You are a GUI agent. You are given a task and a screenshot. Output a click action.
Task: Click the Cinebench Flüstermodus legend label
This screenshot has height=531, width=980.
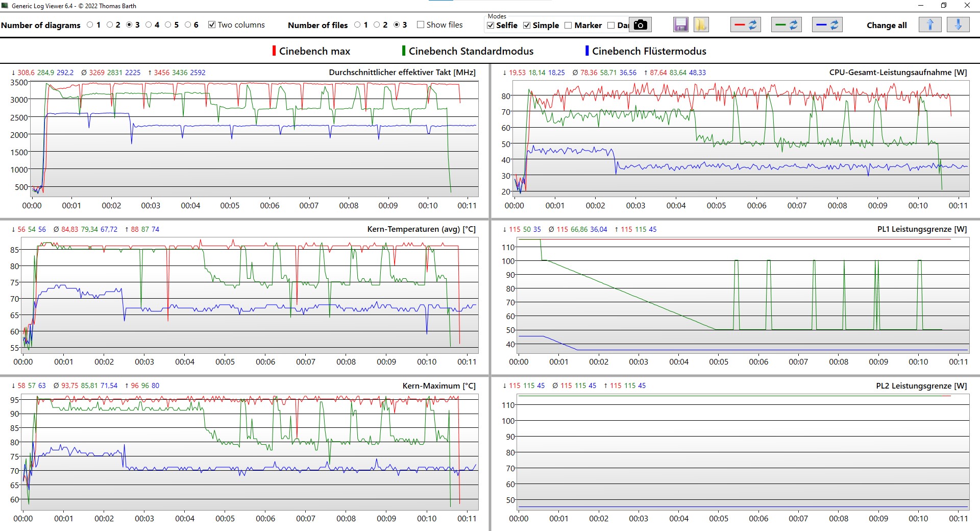click(649, 51)
